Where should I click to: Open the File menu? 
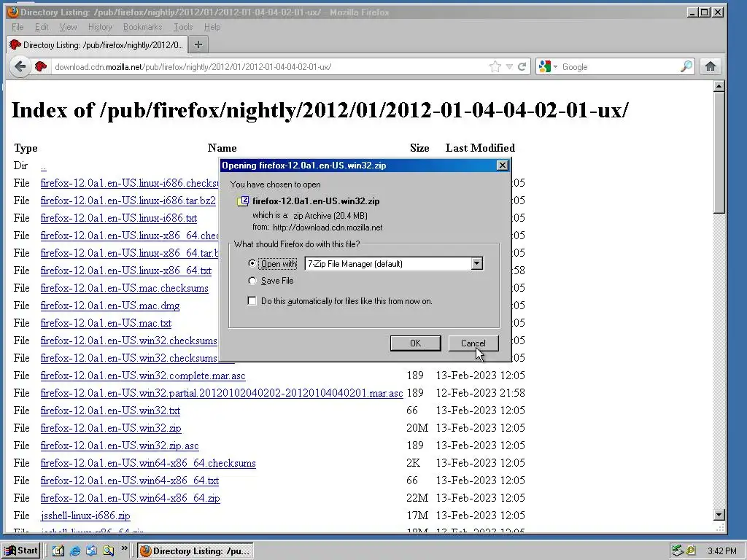point(18,27)
